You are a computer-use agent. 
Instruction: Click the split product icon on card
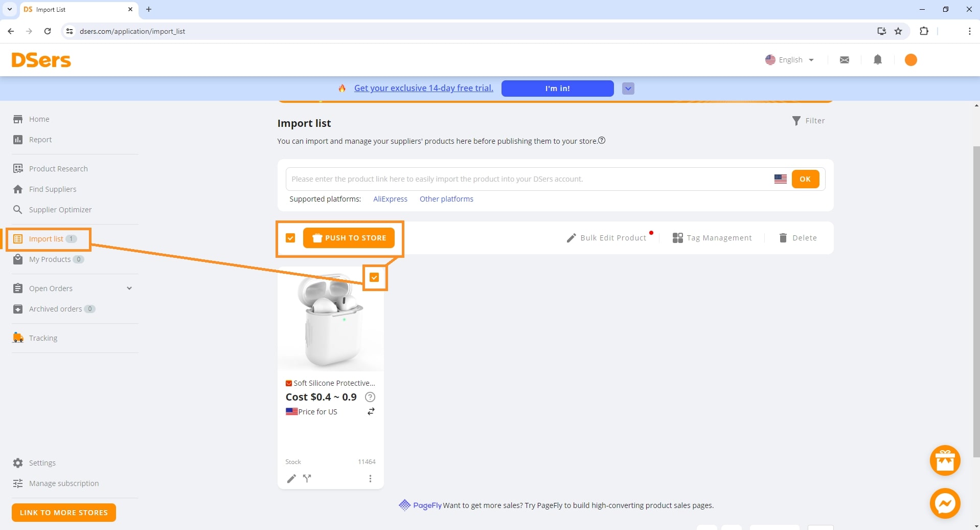tap(307, 478)
